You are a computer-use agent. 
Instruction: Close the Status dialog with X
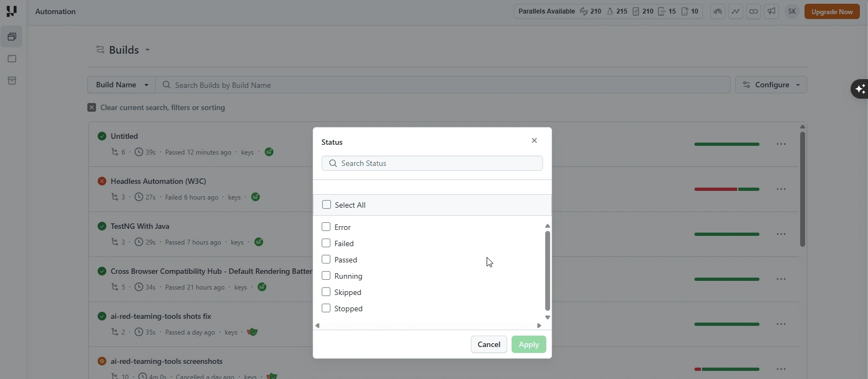pos(534,140)
